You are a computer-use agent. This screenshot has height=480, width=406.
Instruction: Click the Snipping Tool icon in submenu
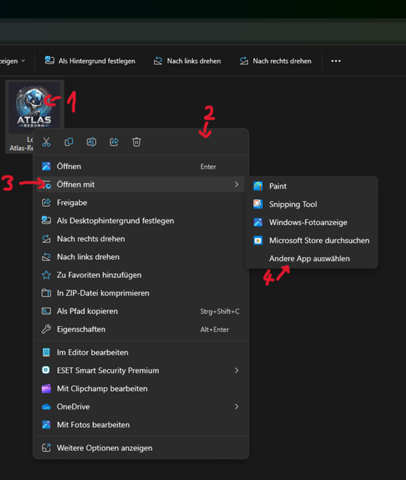pyautogui.click(x=258, y=204)
